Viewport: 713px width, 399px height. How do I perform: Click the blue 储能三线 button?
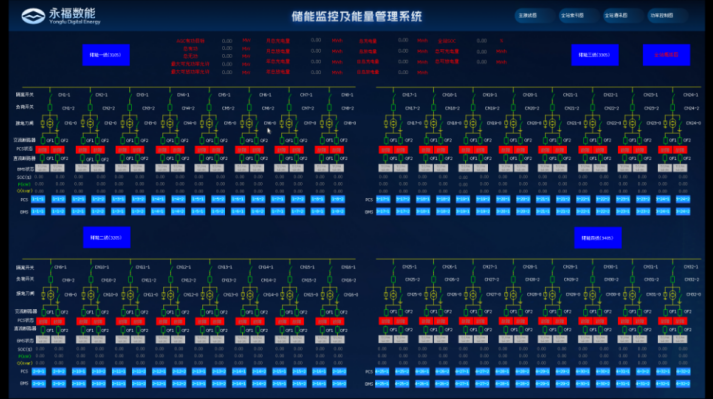pyautogui.click(x=595, y=55)
